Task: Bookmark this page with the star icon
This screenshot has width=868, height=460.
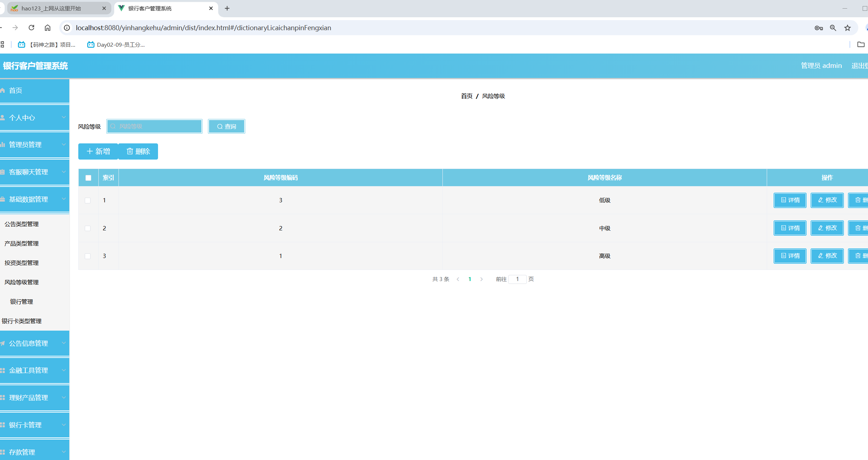Action: pos(848,28)
